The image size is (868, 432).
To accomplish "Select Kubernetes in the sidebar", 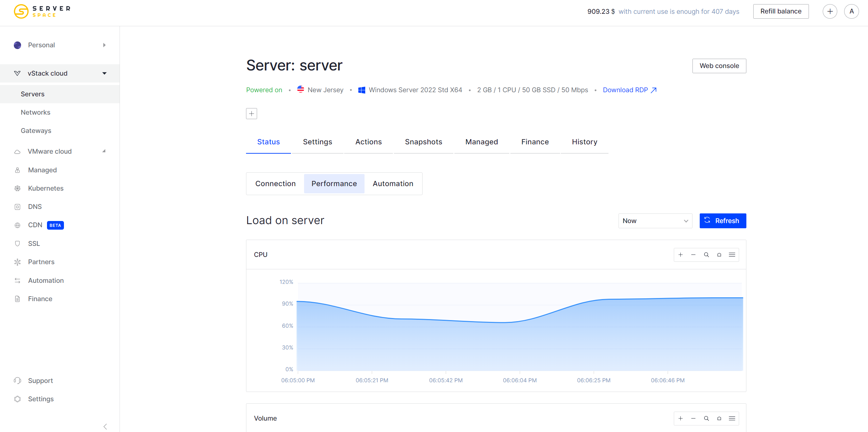I will [45, 188].
